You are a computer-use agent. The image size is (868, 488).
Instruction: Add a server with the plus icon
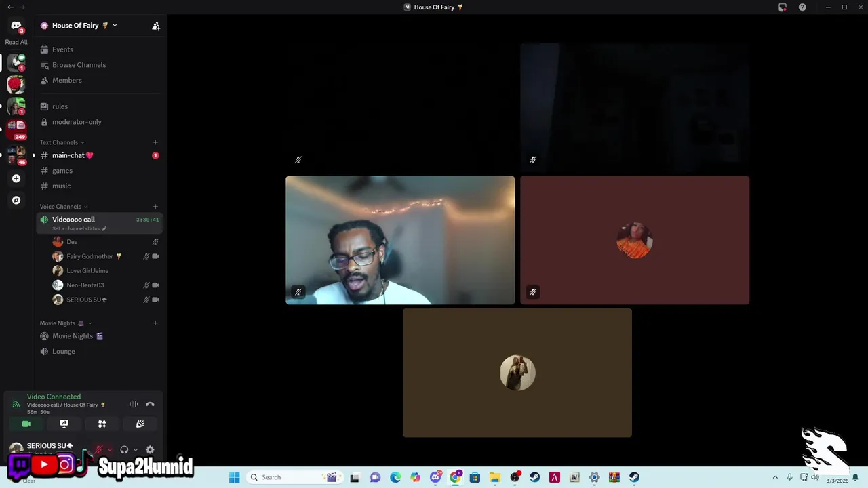point(16,178)
